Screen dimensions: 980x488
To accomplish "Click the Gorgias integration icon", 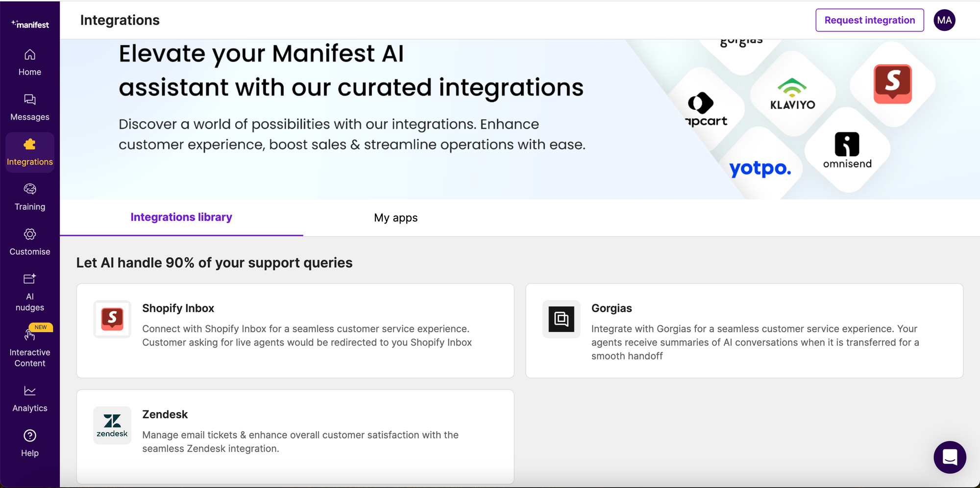I will coord(561,319).
